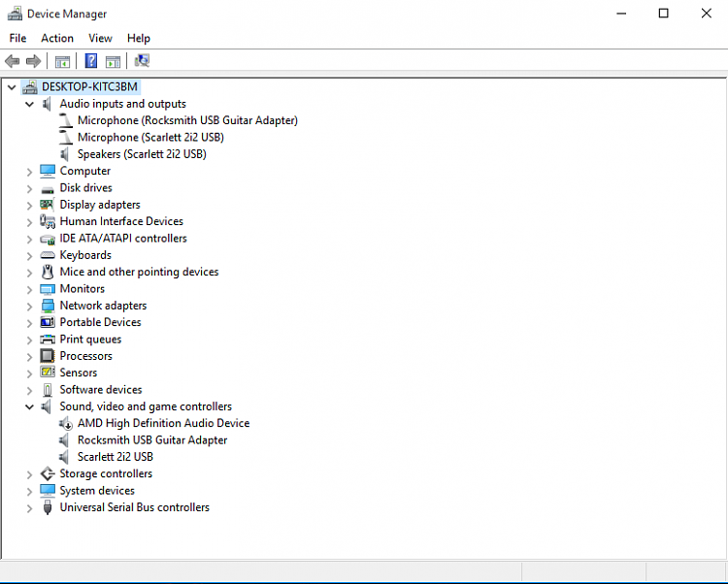Expand the Computer category
The height and width of the screenshot is (584, 728).
click(29, 172)
